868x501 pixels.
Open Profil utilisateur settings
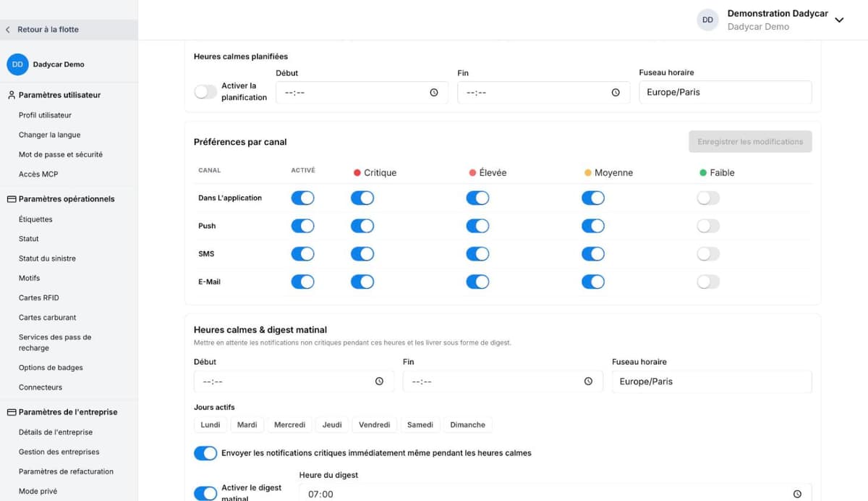click(45, 115)
